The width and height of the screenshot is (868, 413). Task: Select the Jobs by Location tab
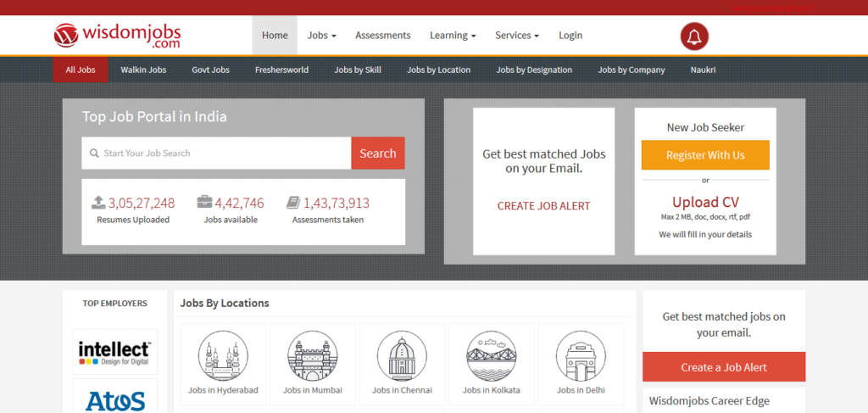point(438,70)
